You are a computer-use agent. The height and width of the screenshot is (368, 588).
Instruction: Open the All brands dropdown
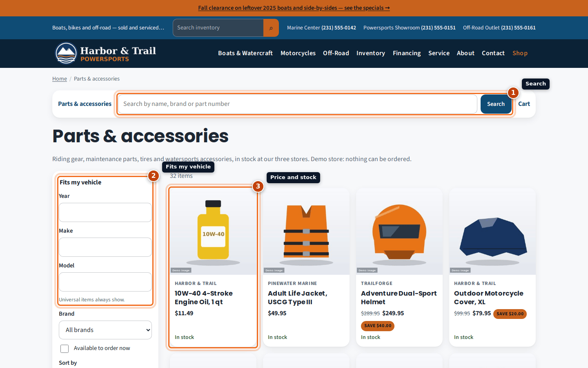[105, 330]
